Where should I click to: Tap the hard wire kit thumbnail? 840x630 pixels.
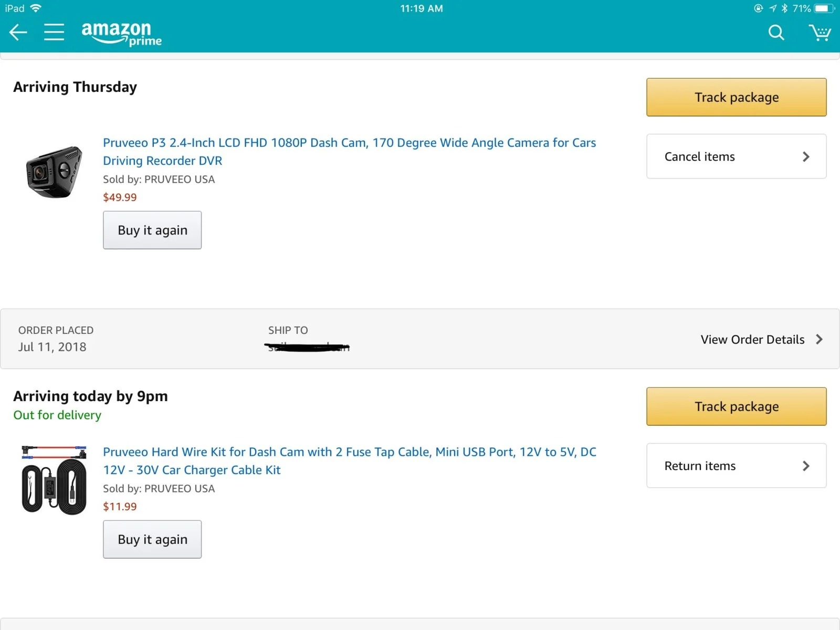[54, 480]
